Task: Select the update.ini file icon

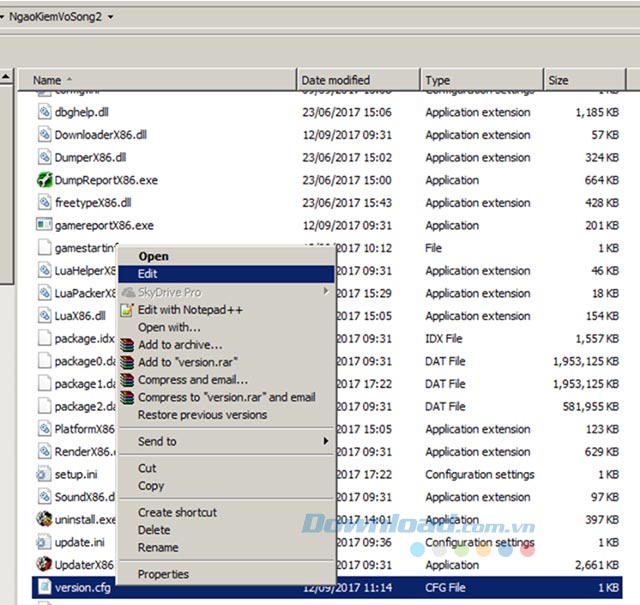Action: (44, 542)
